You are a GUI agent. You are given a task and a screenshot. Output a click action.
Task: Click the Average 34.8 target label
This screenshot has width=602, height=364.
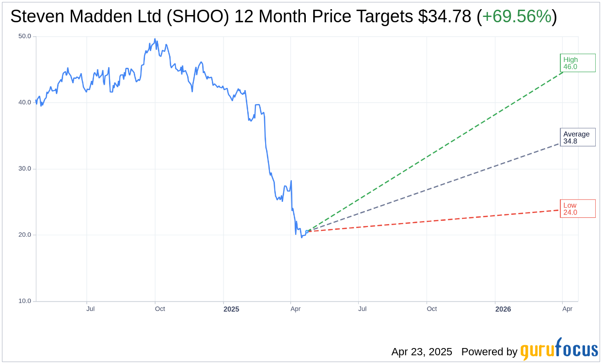click(x=577, y=137)
